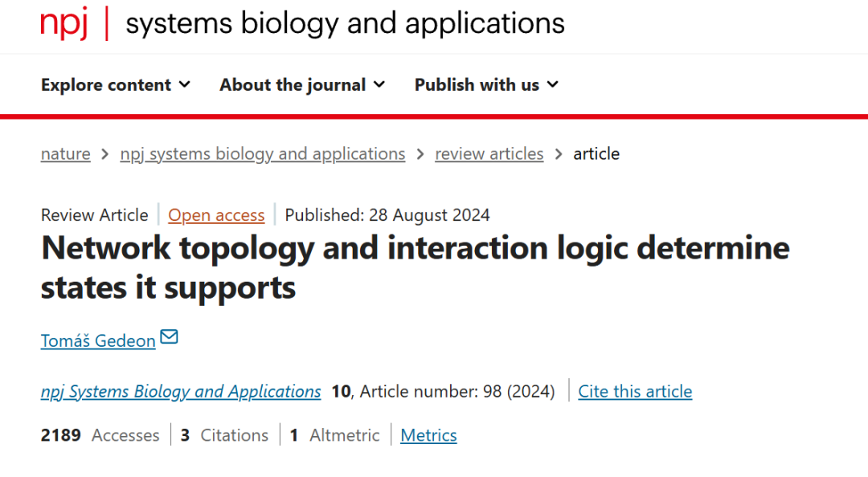Image resolution: width=868 pixels, height=477 pixels.
Task: Expand Publish with us menu
Action: (486, 85)
